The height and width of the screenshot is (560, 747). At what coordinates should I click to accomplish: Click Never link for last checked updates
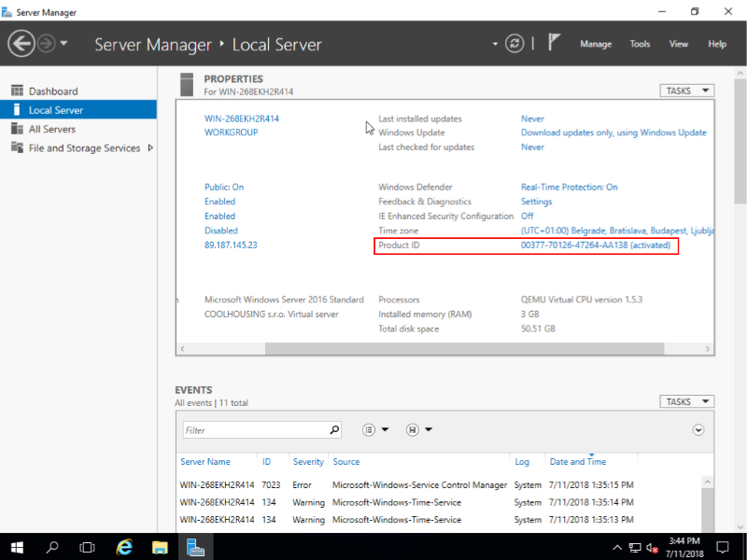pos(532,147)
